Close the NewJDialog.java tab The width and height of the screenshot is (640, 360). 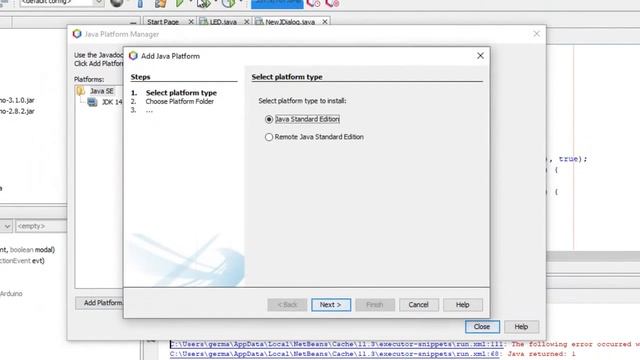tap(325, 22)
